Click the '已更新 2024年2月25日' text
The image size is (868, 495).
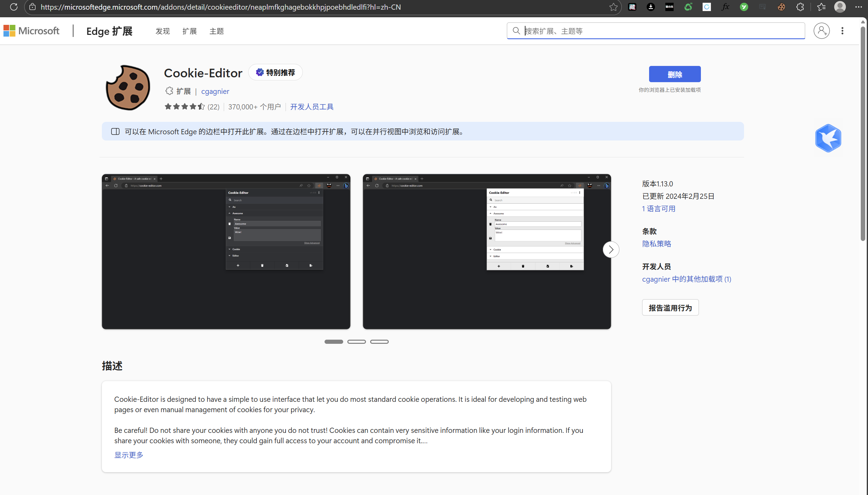pos(678,196)
